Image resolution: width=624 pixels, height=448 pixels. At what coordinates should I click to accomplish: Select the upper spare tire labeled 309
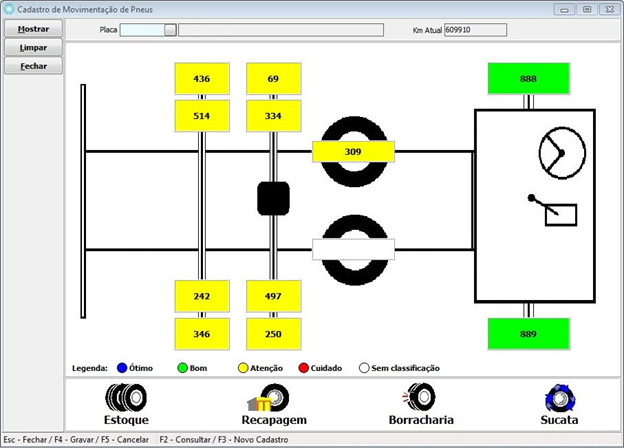pos(353,152)
